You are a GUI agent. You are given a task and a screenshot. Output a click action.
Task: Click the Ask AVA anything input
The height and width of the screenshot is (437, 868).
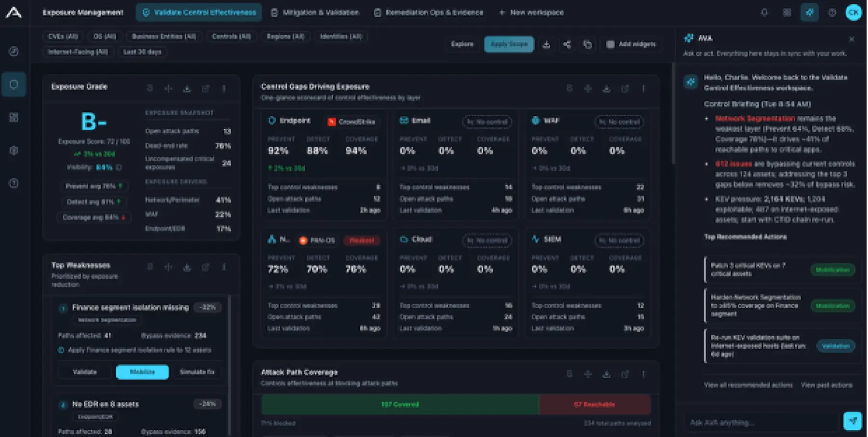pyautogui.click(x=762, y=422)
